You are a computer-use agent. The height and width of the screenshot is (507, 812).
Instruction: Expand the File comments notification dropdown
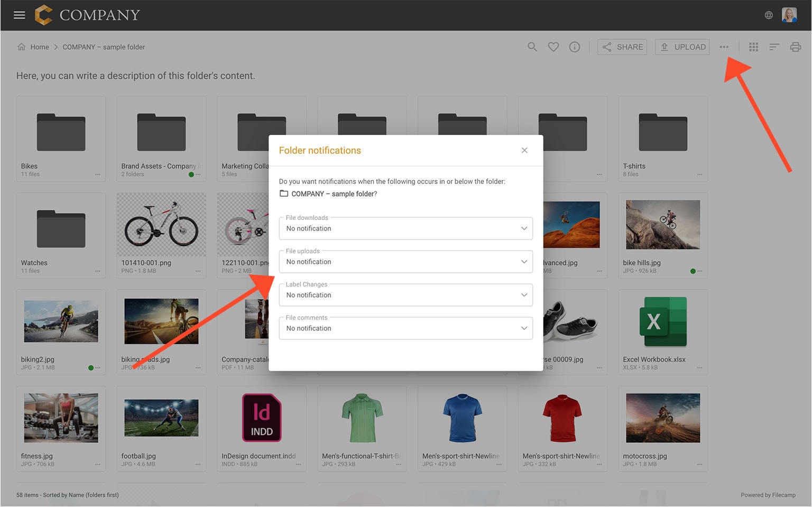[x=405, y=328]
